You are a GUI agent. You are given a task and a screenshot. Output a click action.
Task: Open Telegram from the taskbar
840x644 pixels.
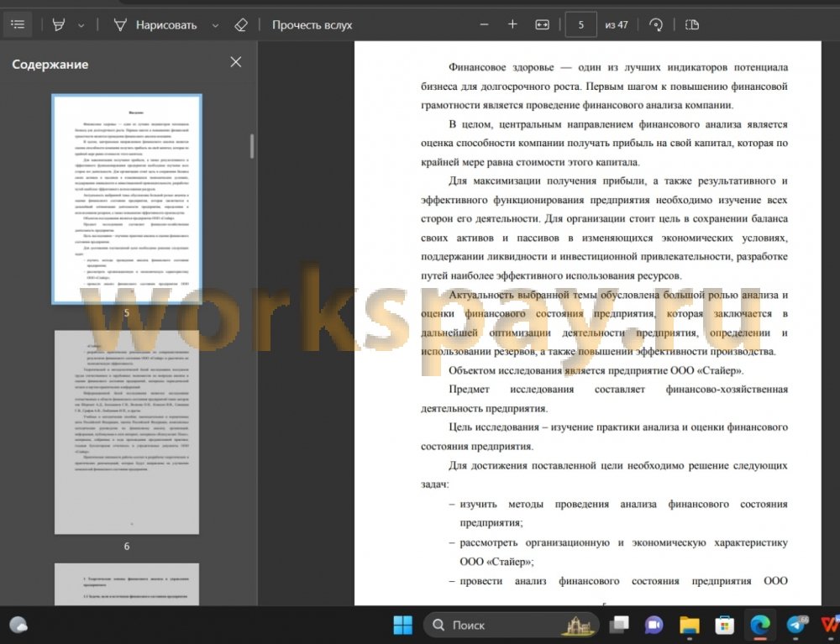coord(795,625)
